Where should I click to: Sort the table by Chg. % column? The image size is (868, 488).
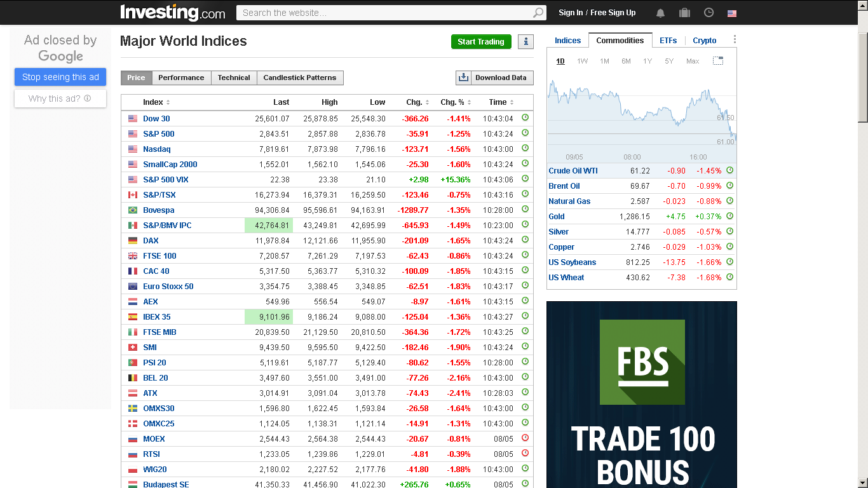pyautogui.click(x=456, y=102)
